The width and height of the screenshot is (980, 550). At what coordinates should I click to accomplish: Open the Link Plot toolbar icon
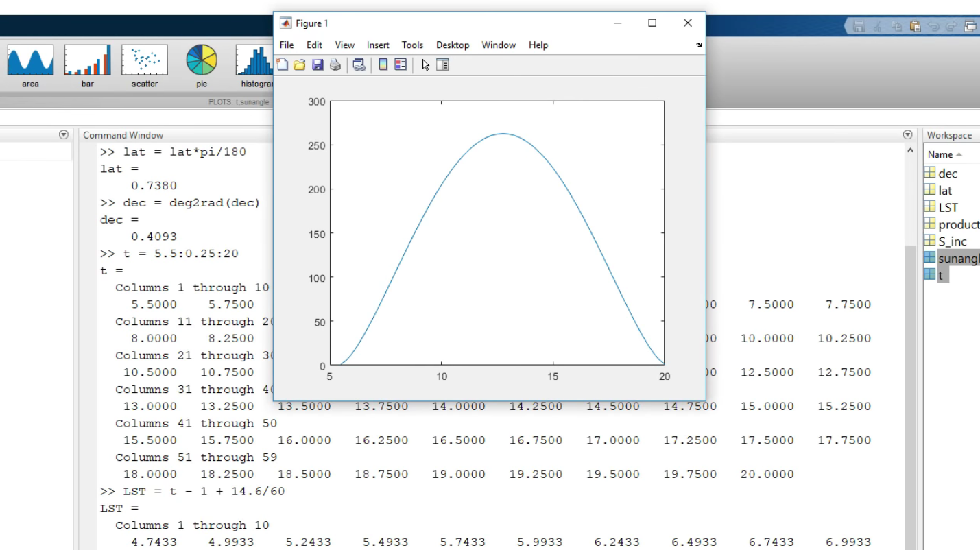(358, 64)
